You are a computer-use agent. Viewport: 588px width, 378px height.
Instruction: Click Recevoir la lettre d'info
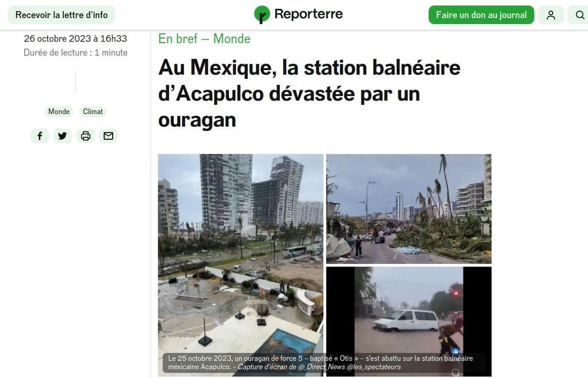(61, 15)
